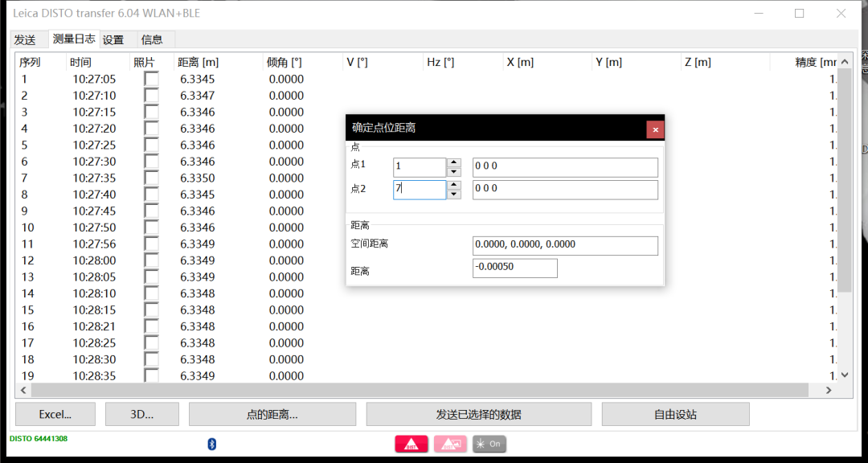This screenshot has height=463, width=868.
Task: Click the red DISTO measure trigger icon
Action: 411,443
